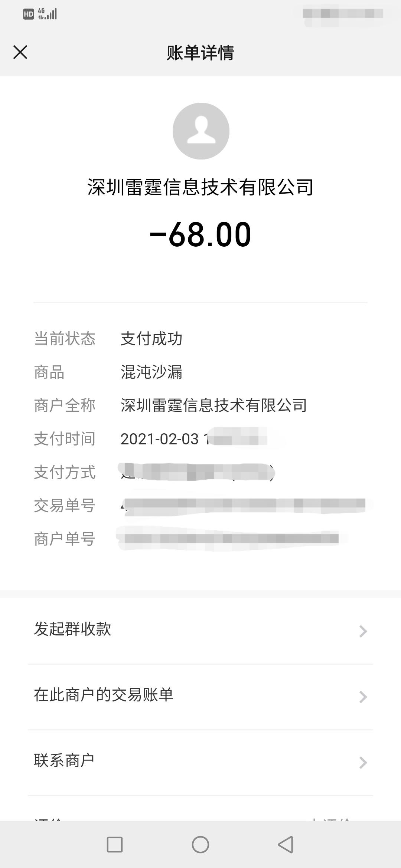Tap the merchant avatar icon
Image resolution: width=401 pixels, height=868 pixels.
click(x=201, y=131)
